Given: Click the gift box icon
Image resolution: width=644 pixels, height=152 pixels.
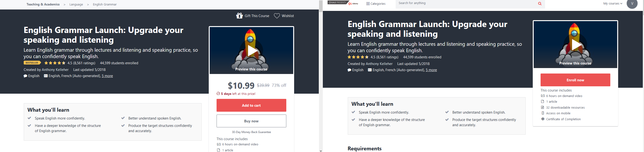Looking at the screenshot, I should click(239, 16).
